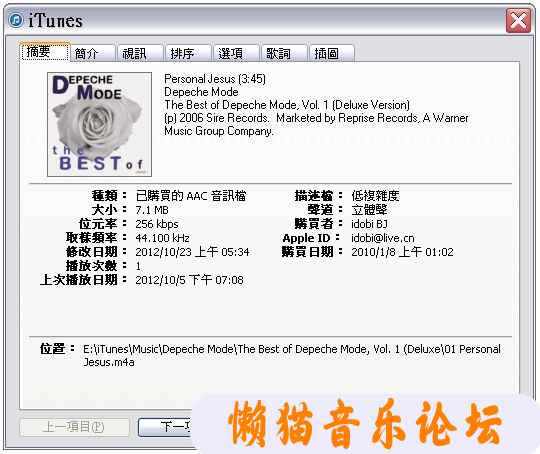Image resolution: width=540 pixels, height=454 pixels.
Task: Click the 購買者 idobi BJ value
Action: click(369, 224)
